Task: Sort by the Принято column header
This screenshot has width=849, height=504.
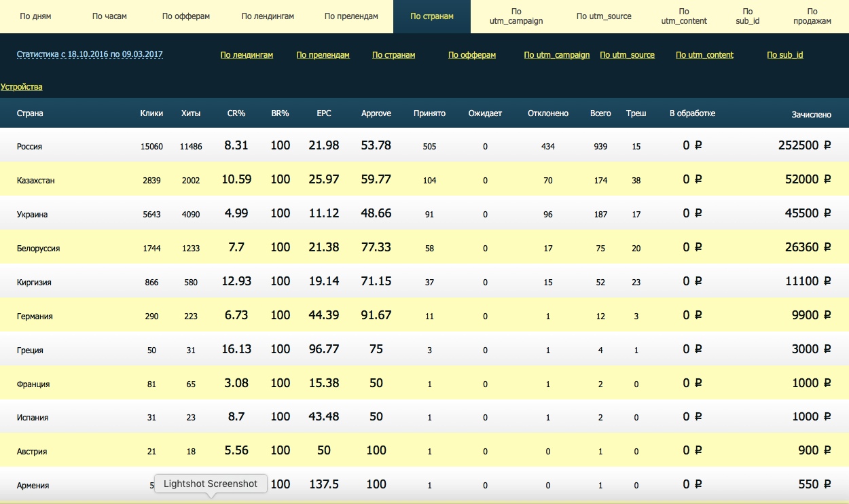Action: (429, 113)
